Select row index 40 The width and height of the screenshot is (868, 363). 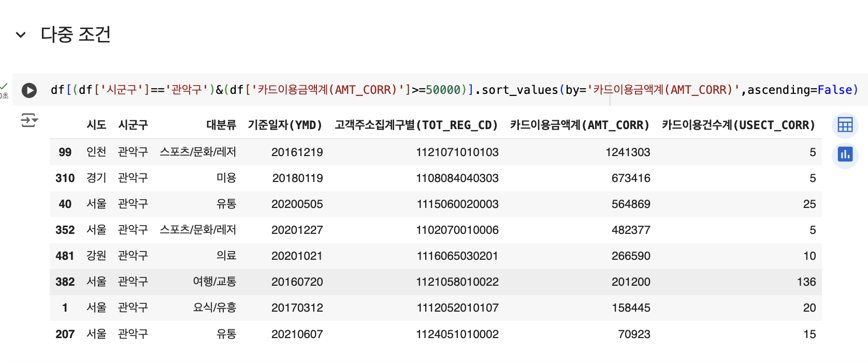pyautogui.click(x=65, y=204)
